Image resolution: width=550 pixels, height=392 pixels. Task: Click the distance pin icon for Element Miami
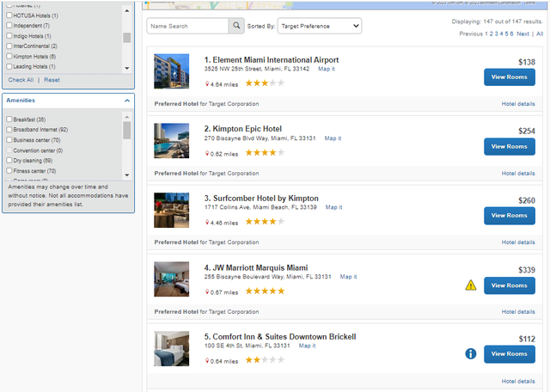[x=207, y=84]
